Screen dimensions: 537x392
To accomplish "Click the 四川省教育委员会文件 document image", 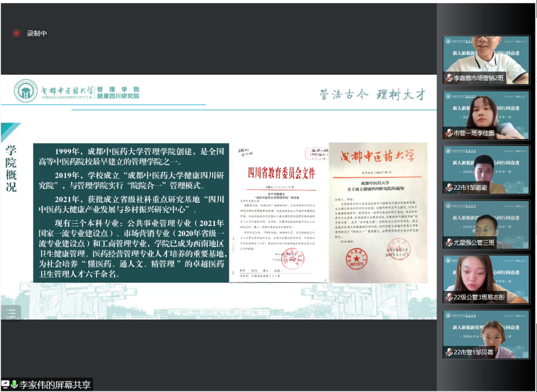I will coord(279,213).
